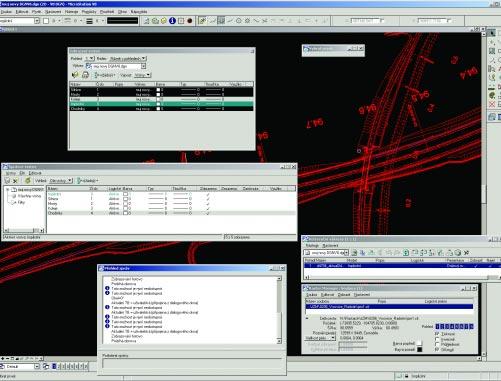Open the Prvek menu
This screenshot has width=501, height=381.
click(36, 12)
